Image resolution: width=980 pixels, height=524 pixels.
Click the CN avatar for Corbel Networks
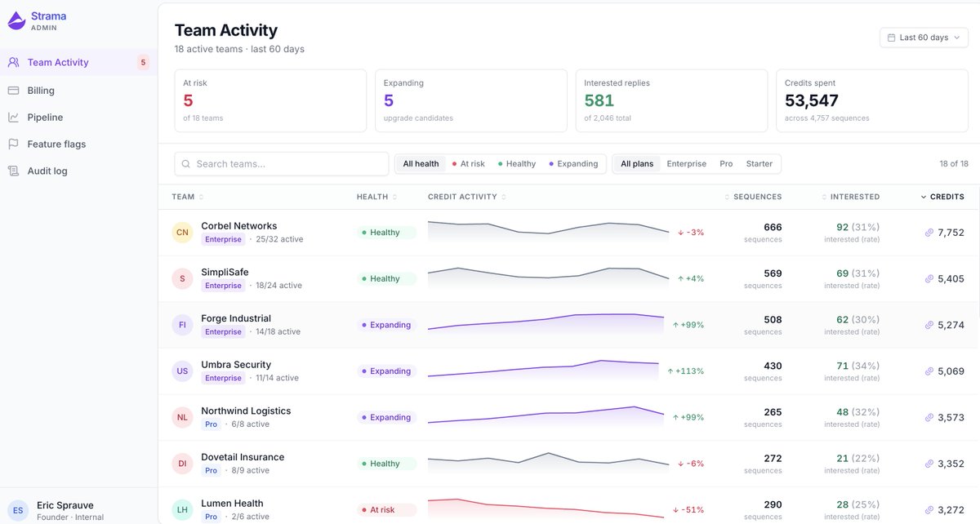tap(182, 233)
